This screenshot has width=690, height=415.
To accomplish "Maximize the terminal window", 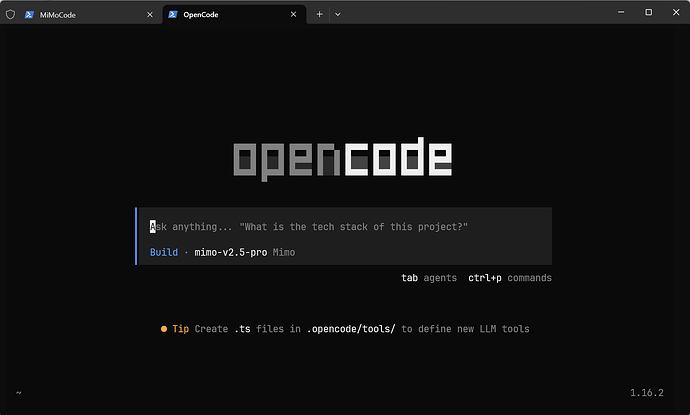I will point(649,12).
